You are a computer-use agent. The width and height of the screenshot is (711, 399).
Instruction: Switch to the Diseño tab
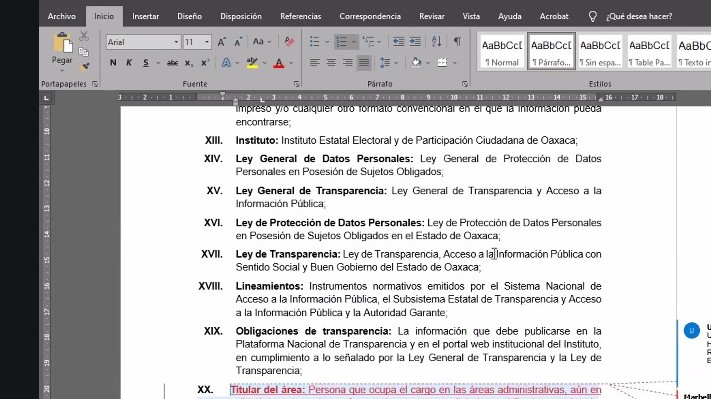190,16
